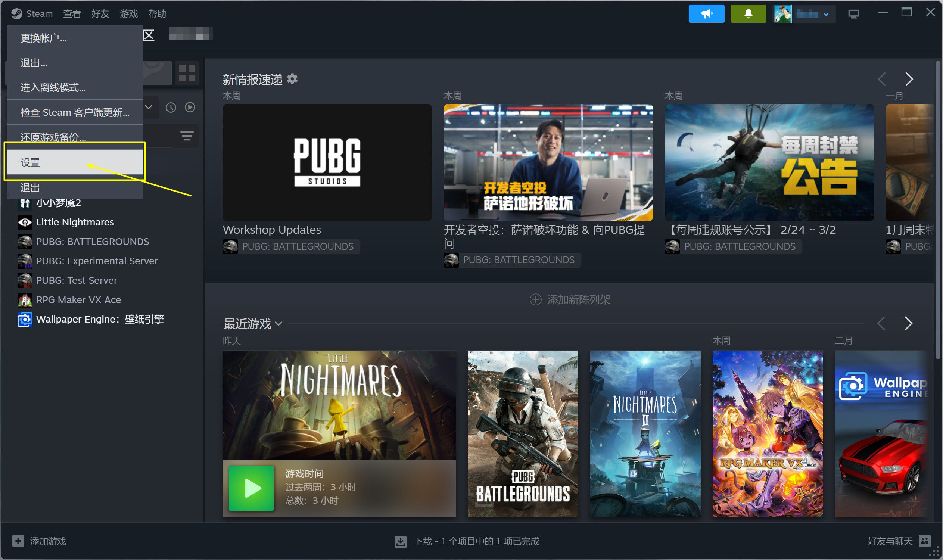Filter to ready-to-play games icon
This screenshot has height=560, width=943.
pyautogui.click(x=190, y=108)
